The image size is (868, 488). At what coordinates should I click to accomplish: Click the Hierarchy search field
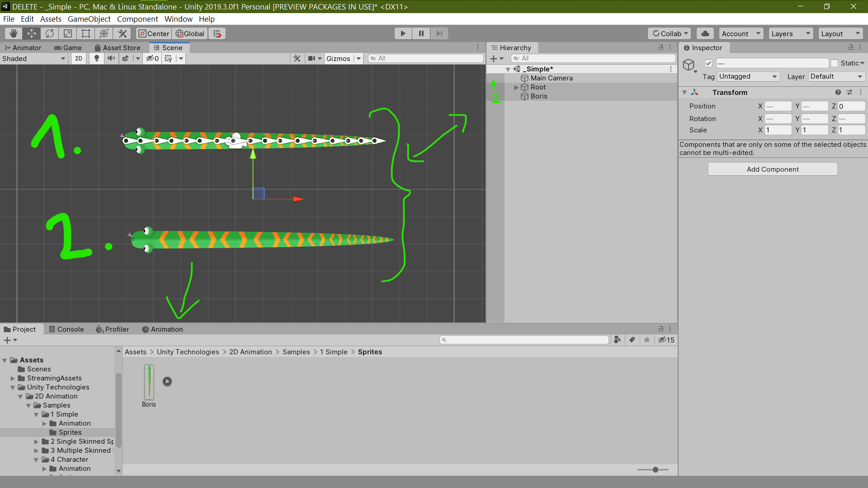593,58
